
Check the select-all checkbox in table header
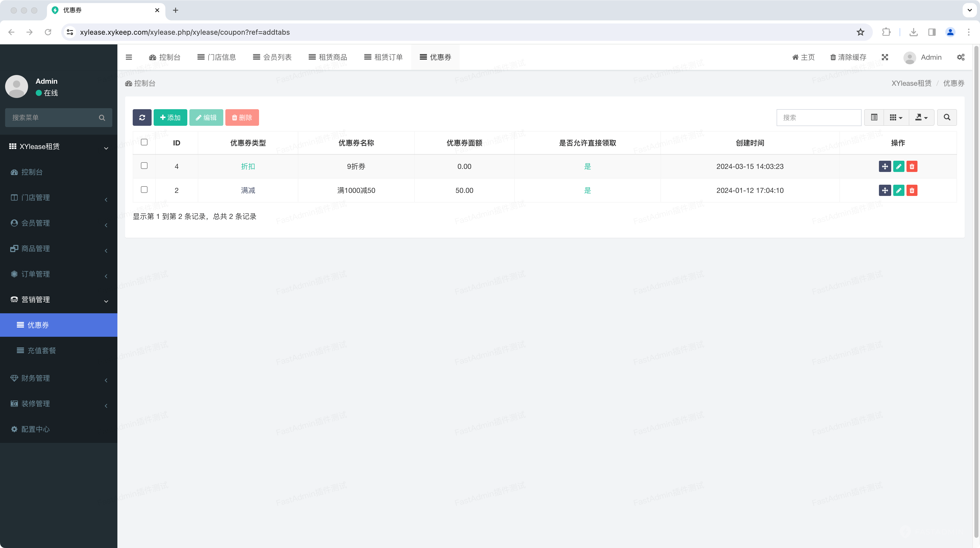[x=144, y=142]
